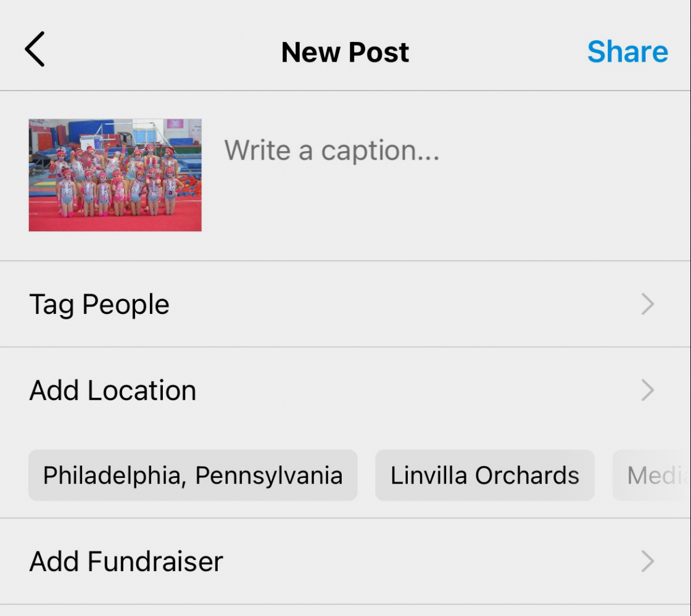The width and height of the screenshot is (691, 616).
Task: Tap the red floor in the photo preview
Action: (115, 223)
